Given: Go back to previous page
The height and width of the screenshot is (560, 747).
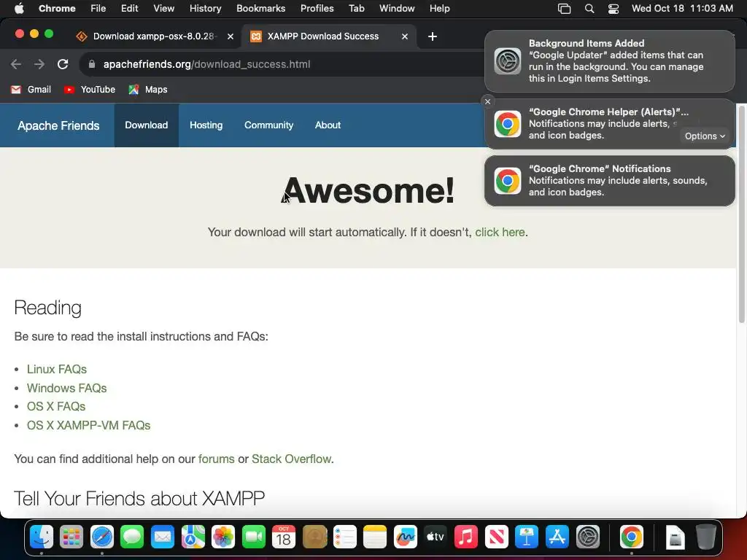Looking at the screenshot, I should [x=16, y=64].
